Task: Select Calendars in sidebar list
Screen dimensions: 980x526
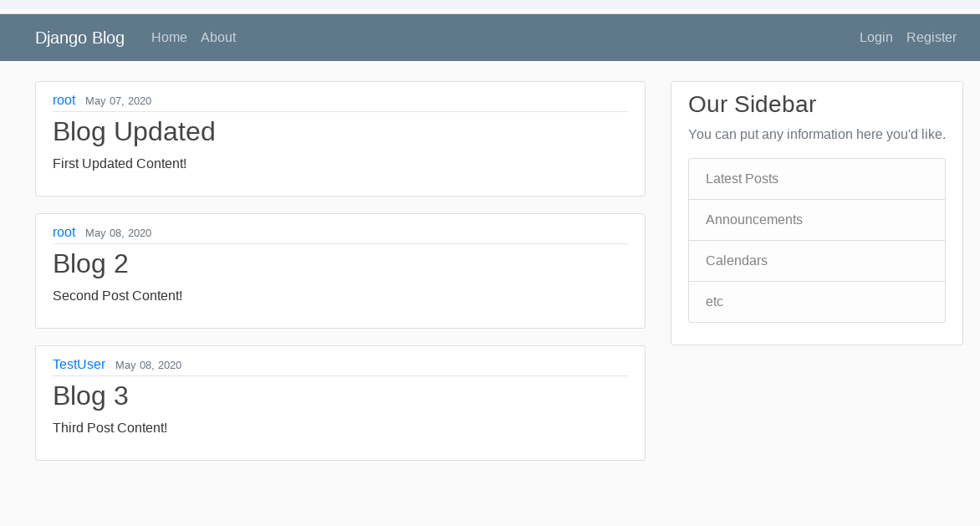Action: point(817,261)
